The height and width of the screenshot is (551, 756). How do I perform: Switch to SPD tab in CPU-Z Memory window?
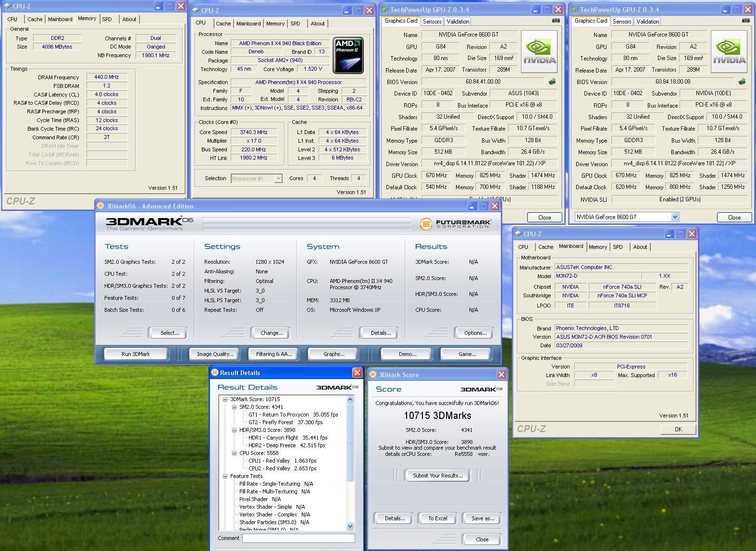click(107, 19)
